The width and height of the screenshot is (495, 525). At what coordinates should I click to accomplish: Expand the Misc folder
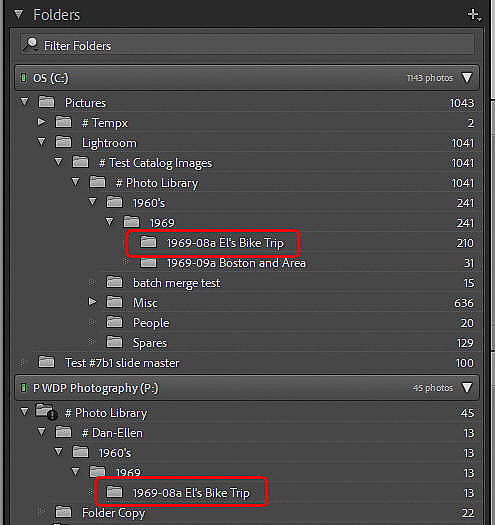coord(92,302)
